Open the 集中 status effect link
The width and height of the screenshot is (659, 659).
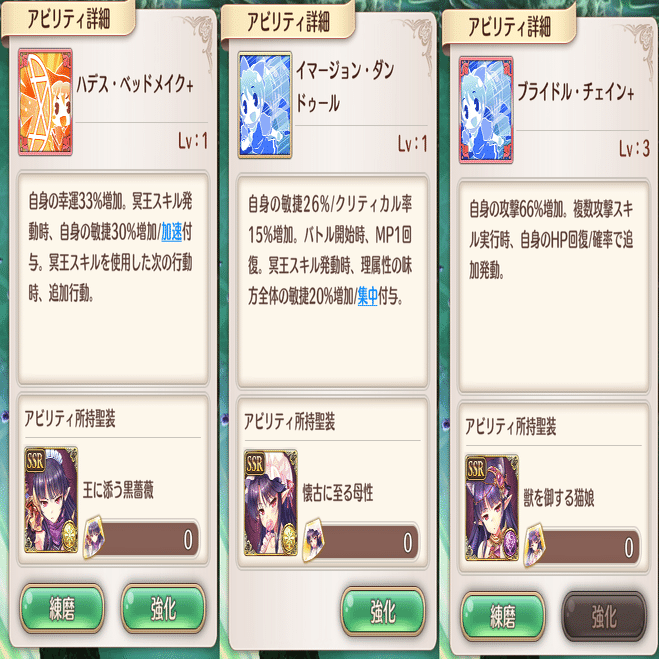click(368, 296)
